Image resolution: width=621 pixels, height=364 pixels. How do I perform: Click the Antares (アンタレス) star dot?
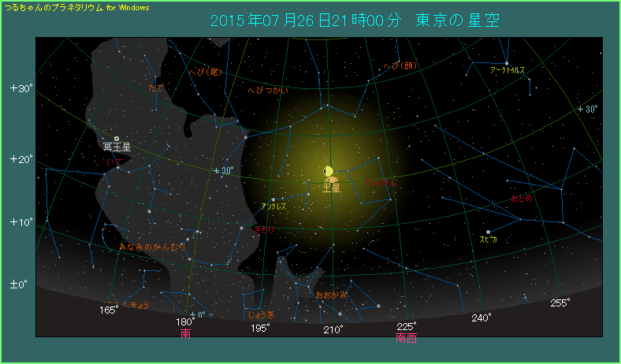point(273,199)
